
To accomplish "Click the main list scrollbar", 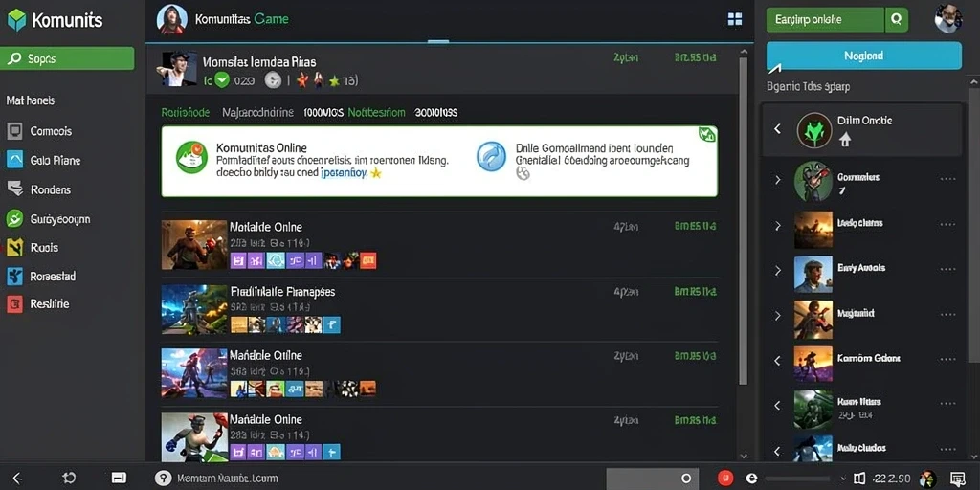I will [x=743, y=221].
